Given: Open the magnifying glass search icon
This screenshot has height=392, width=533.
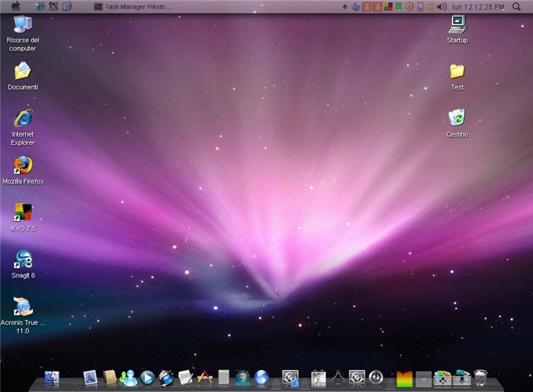Looking at the screenshot, I should [x=516, y=6].
